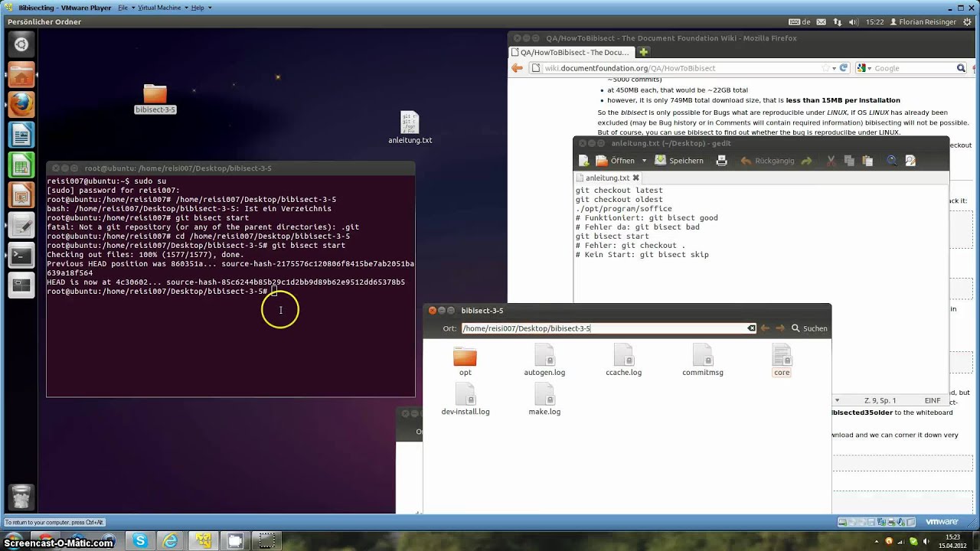Open the sound volume indicator

pos(854,22)
